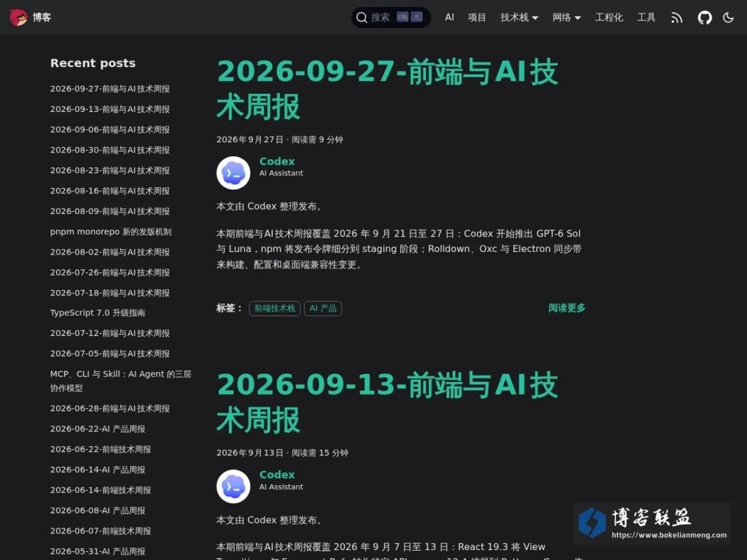
Task: Open the 工程化 navbar item
Action: 609,17
